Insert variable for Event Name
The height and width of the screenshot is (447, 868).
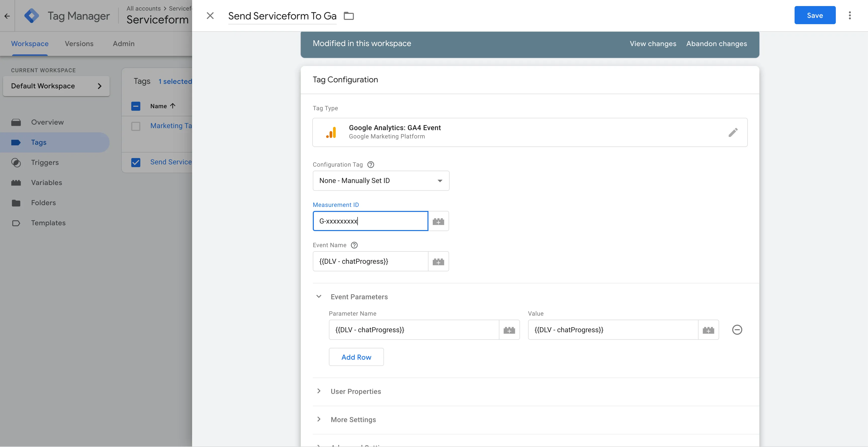pos(438,262)
